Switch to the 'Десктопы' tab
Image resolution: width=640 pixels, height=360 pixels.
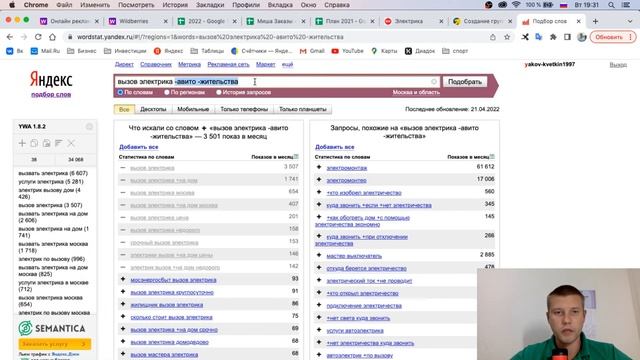pyautogui.click(x=153, y=109)
